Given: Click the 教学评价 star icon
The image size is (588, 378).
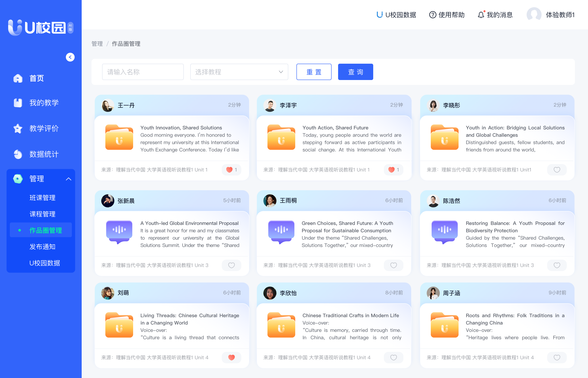Looking at the screenshot, I should [x=18, y=128].
